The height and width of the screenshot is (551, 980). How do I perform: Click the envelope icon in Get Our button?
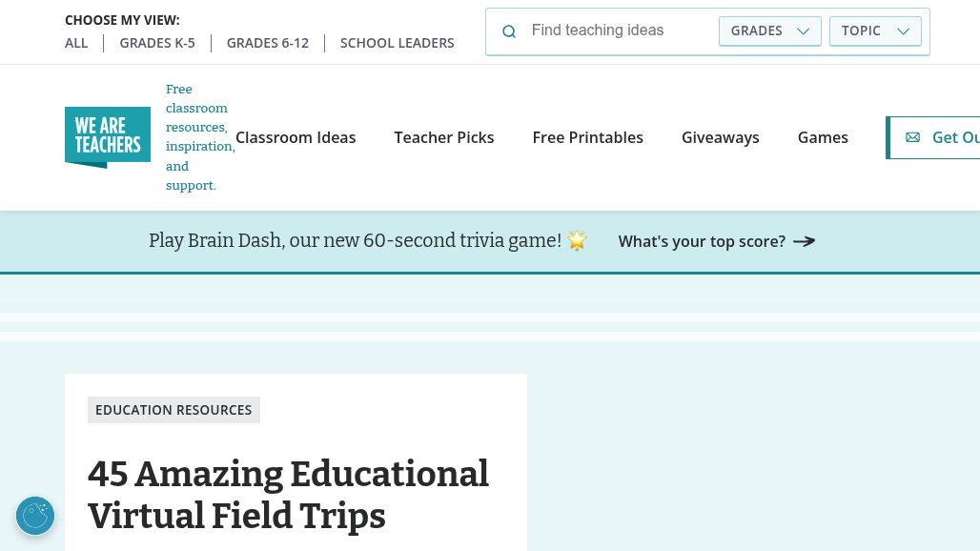tap(912, 137)
